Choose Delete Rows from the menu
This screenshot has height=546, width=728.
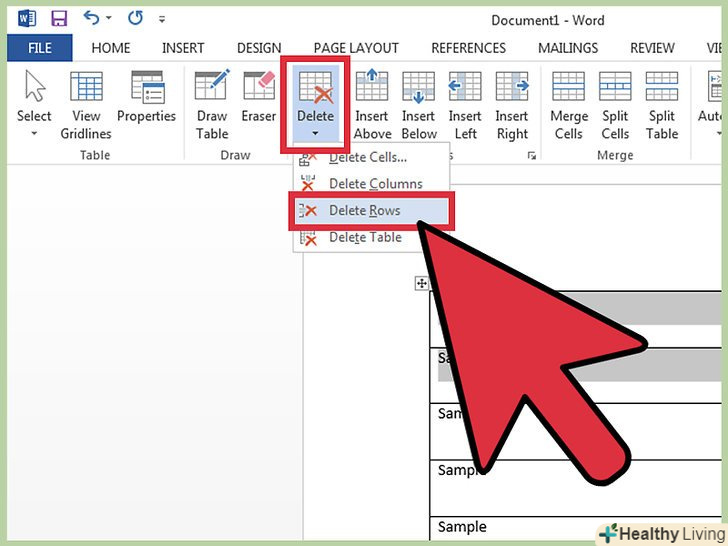(365, 210)
